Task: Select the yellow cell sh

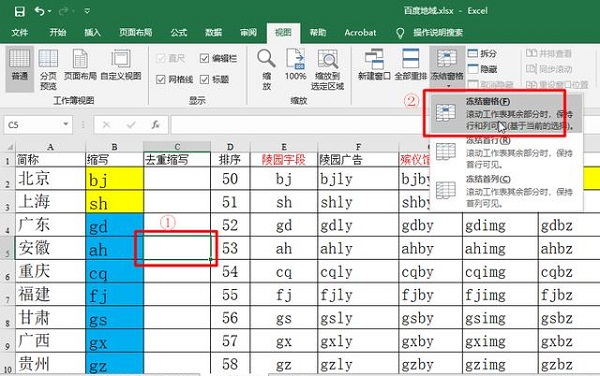Action: pos(114,202)
